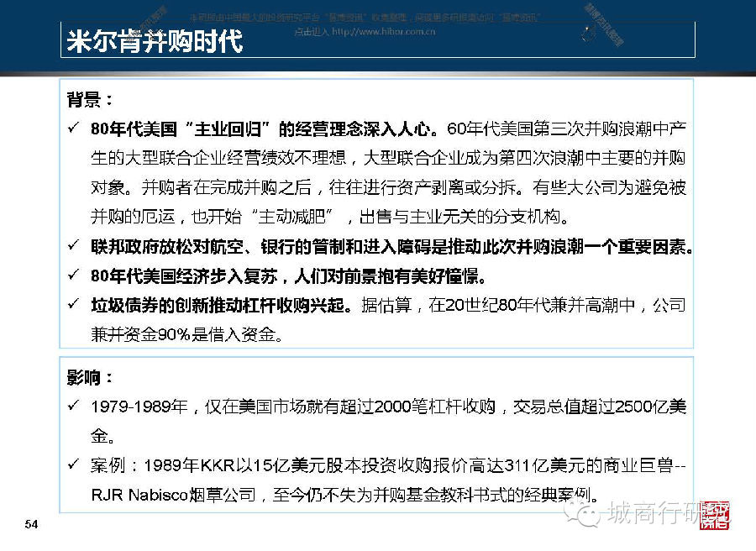Image resolution: width=756 pixels, height=551 pixels.
Task: Select line starting 生的大型联合企业经营绩效不理想
Action: pos(388,158)
